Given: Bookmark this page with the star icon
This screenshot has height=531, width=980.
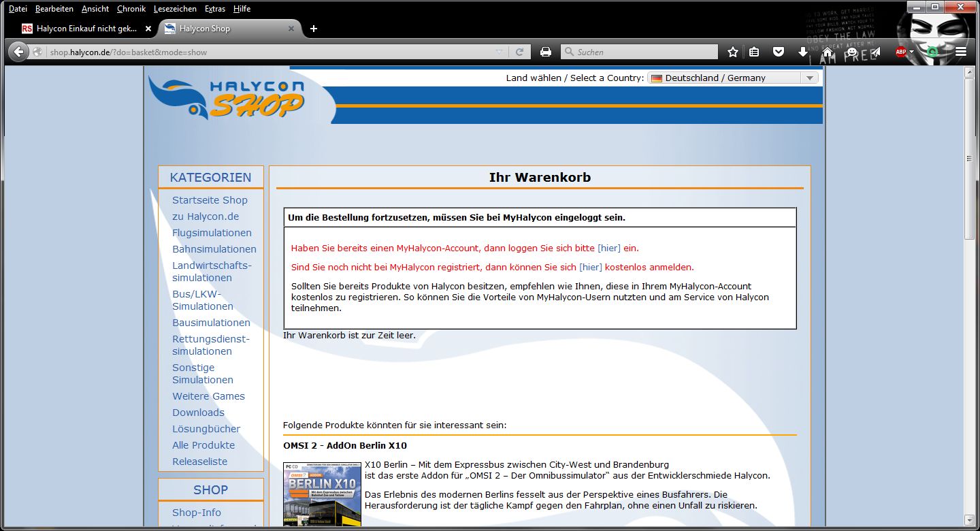Looking at the screenshot, I should coord(733,52).
